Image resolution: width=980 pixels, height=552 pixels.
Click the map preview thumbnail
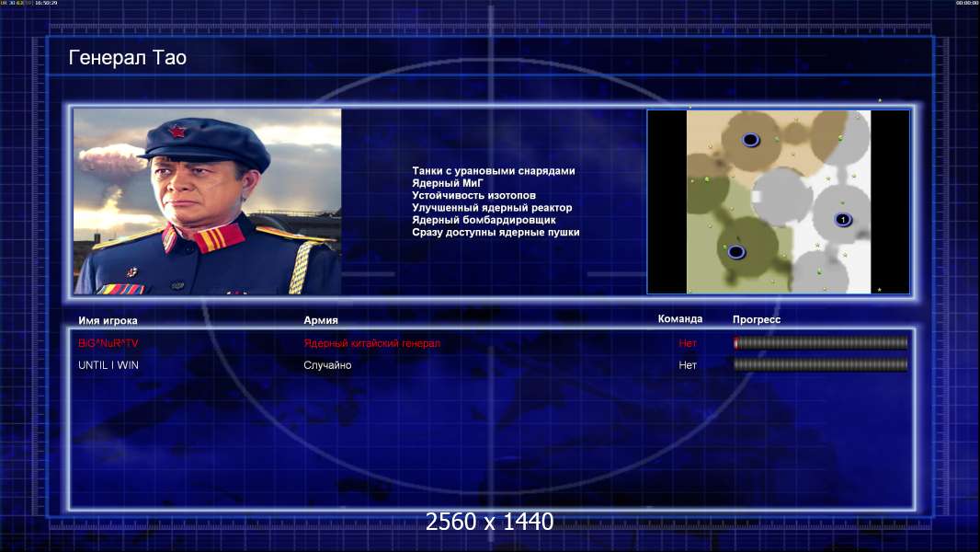pos(778,201)
